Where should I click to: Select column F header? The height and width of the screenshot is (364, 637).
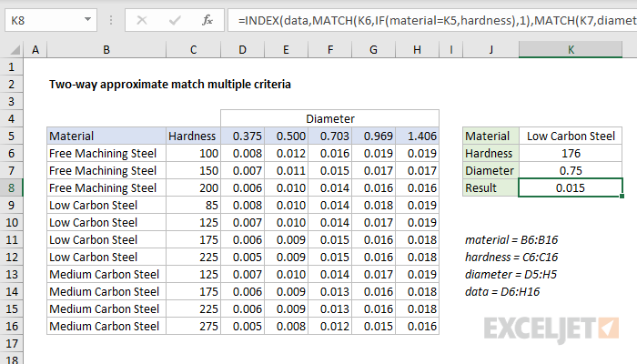click(329, 50)
